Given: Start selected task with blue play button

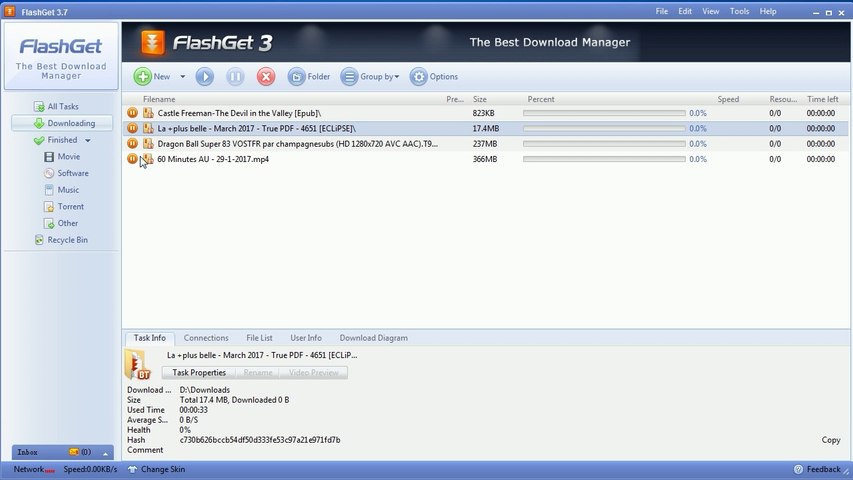Looking at the screenshot, I should point(205,77).
